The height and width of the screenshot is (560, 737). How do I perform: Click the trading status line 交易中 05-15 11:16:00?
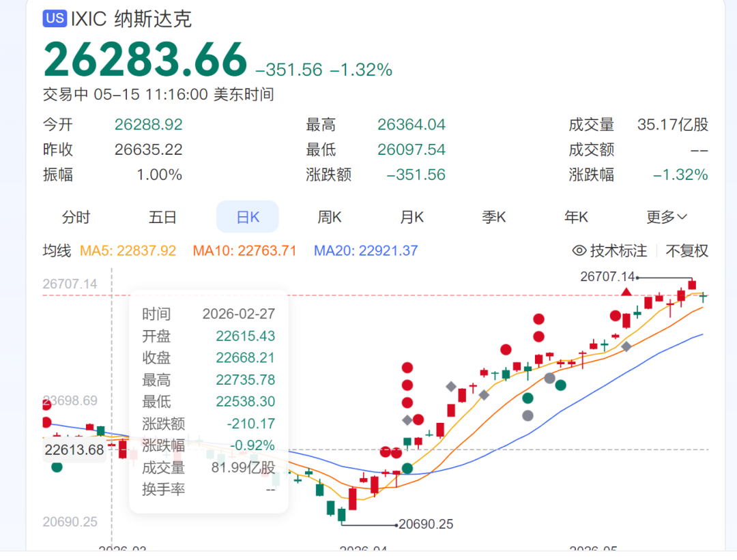coord(158,94)
